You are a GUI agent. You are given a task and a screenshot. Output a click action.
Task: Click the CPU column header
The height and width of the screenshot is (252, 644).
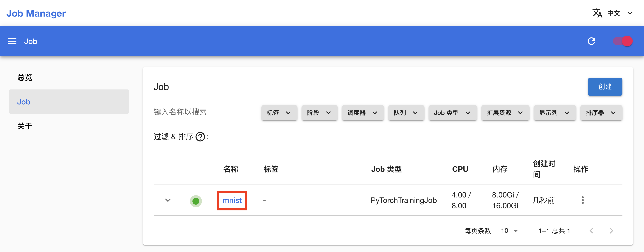460,169
